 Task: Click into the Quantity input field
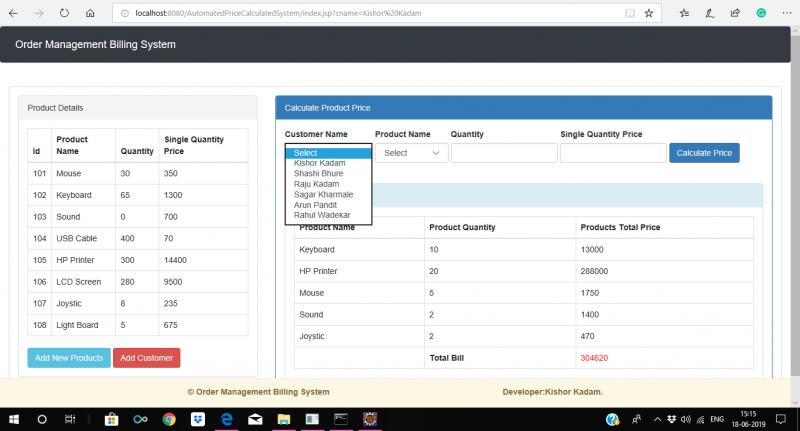(504, 153)
